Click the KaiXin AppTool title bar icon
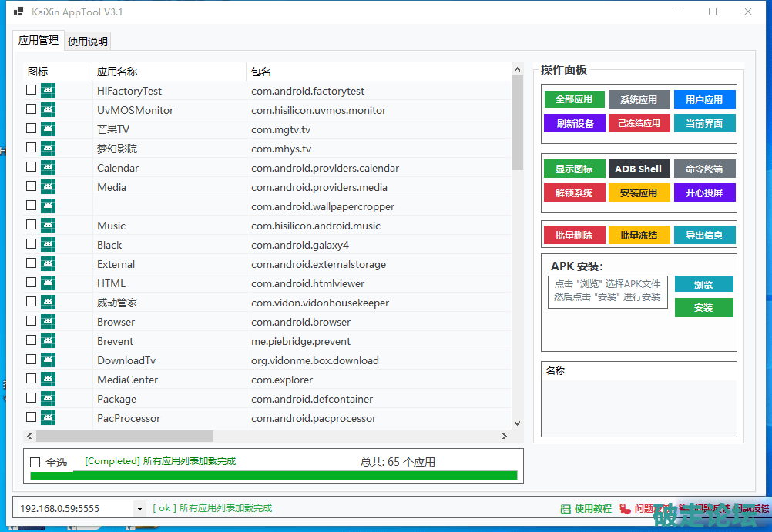 tap(18, 12)
